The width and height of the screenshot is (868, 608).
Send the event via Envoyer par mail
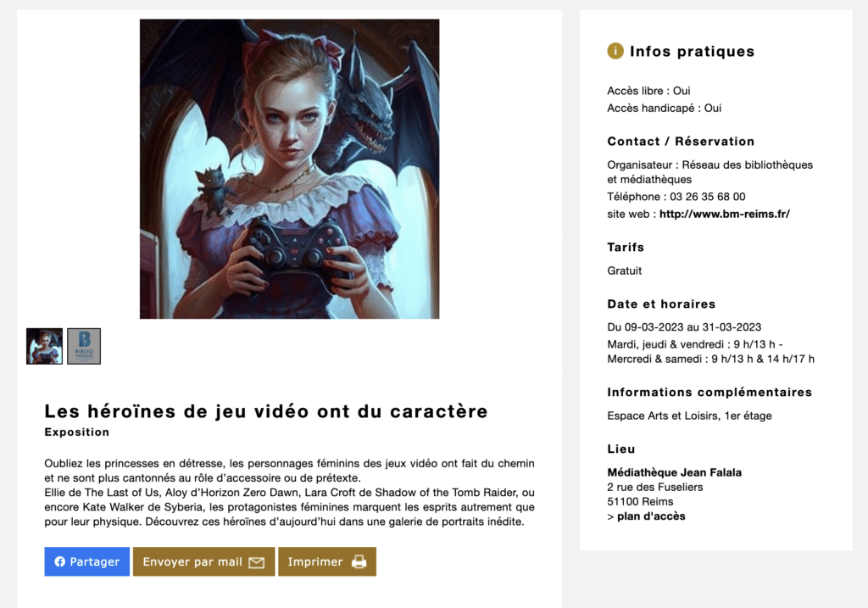203,561
